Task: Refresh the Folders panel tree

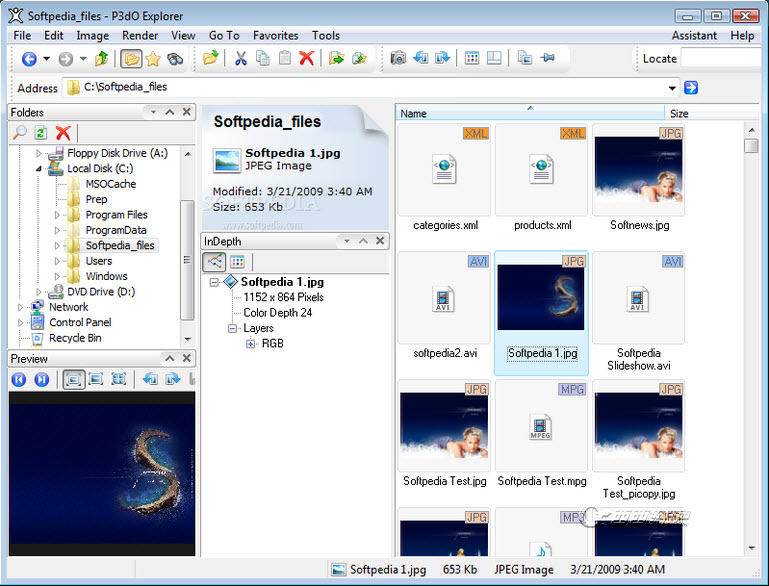Action: [41, 132]
